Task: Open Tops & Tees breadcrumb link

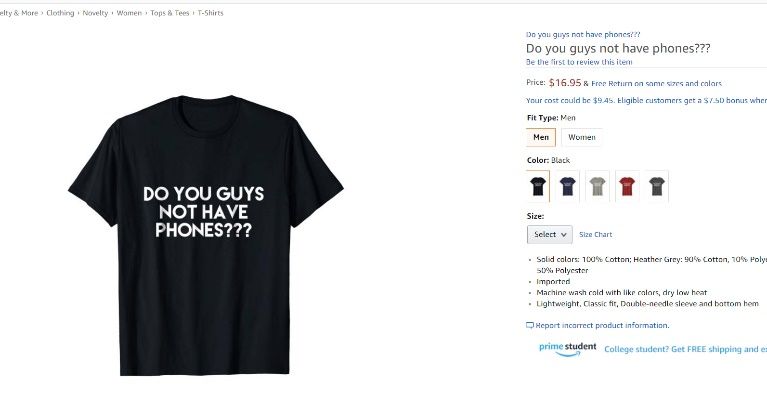Action: (x=169, y=13)
